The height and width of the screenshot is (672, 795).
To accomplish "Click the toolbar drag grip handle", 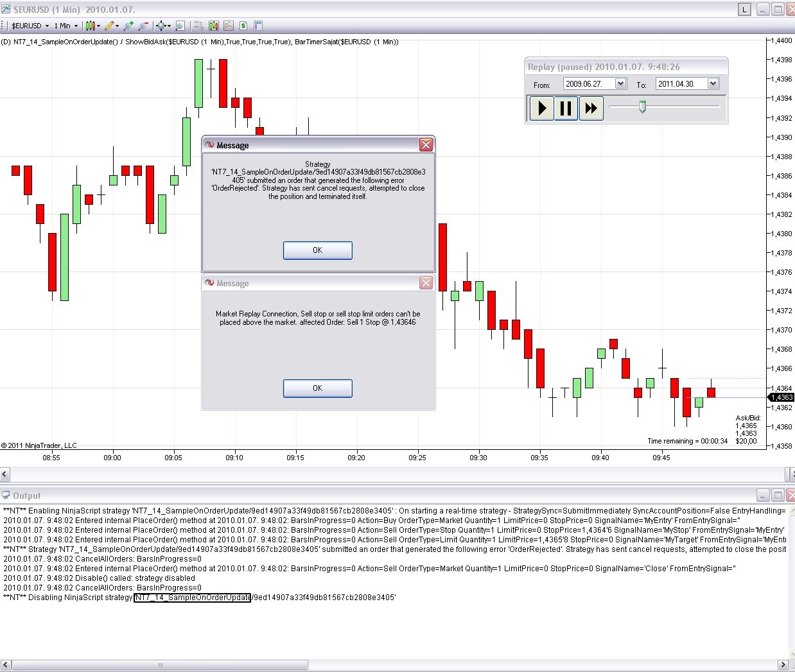I will (x=3, y=26).
